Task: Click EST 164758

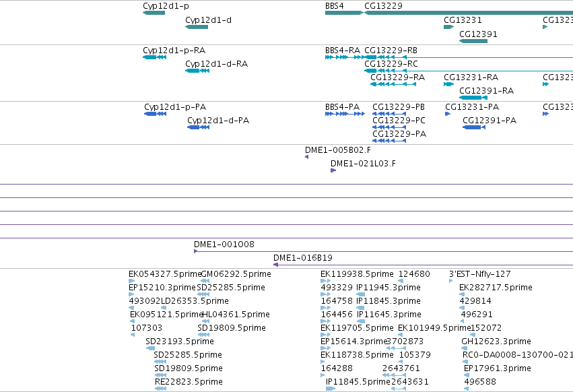Action: coord(326,308)
